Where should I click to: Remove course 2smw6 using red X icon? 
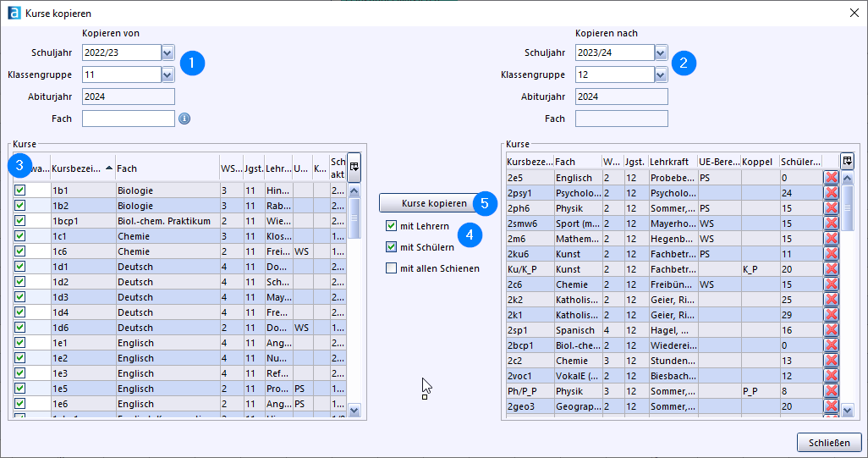click(x=831, y=223)
